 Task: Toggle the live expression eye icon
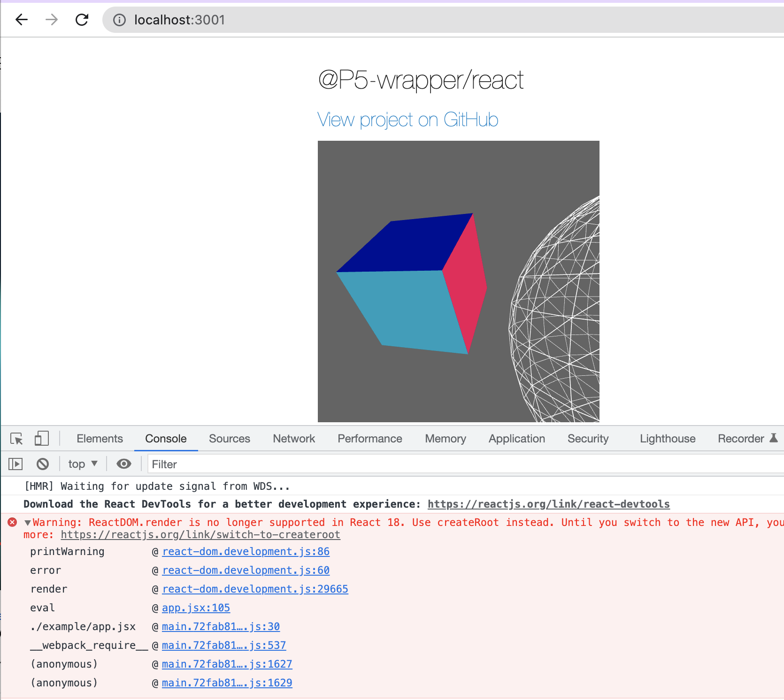tap(124, 464)
